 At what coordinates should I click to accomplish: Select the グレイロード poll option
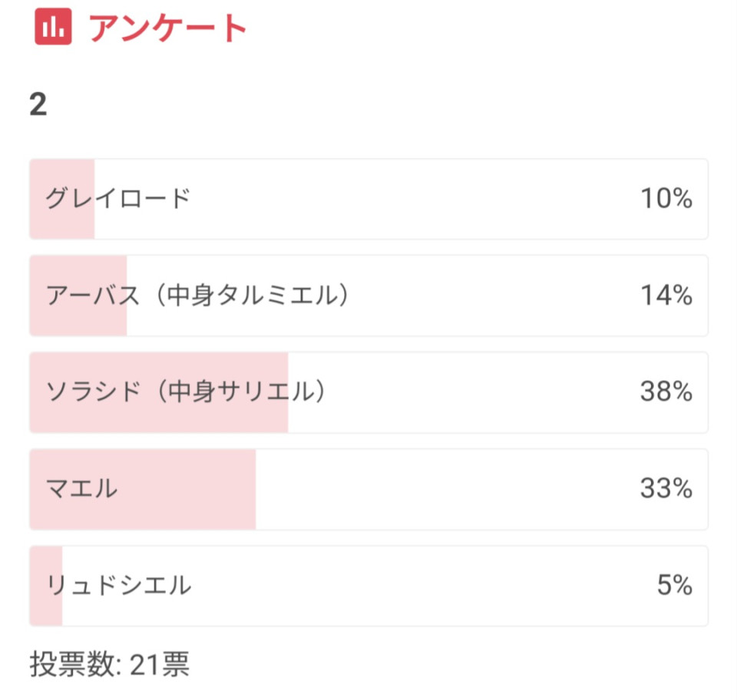click(x=368, y=200)
